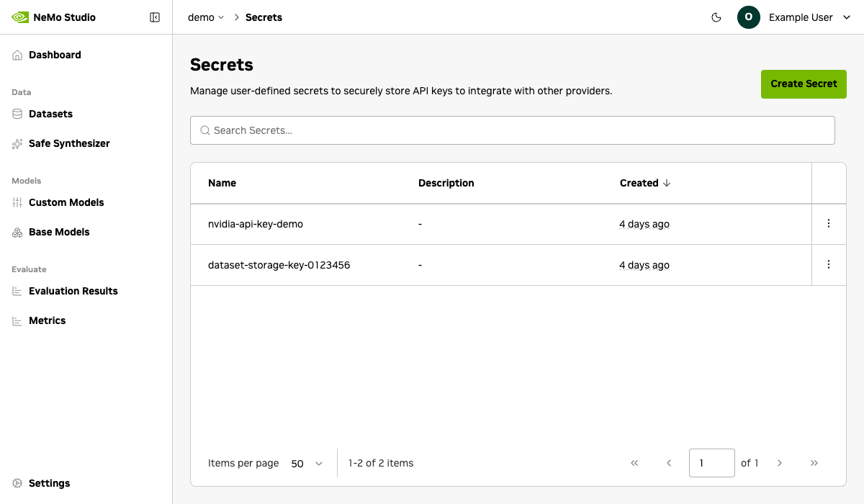Navigate to Evaluation Results
This screenshot has width=864, height=504.
click(73, 291)
